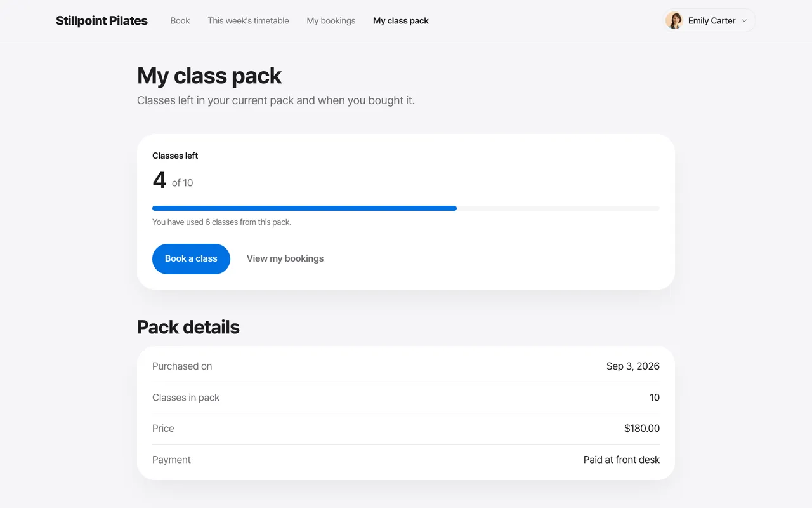Open My bookings in the navigation
The height and width of the screenshot is (508, 812).
tap(331, 21)
